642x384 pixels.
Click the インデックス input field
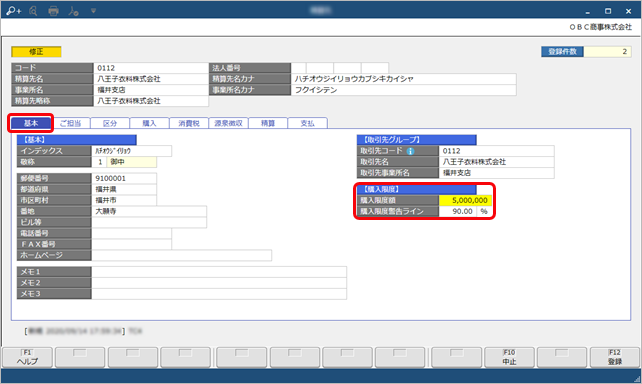click(131, 151)
